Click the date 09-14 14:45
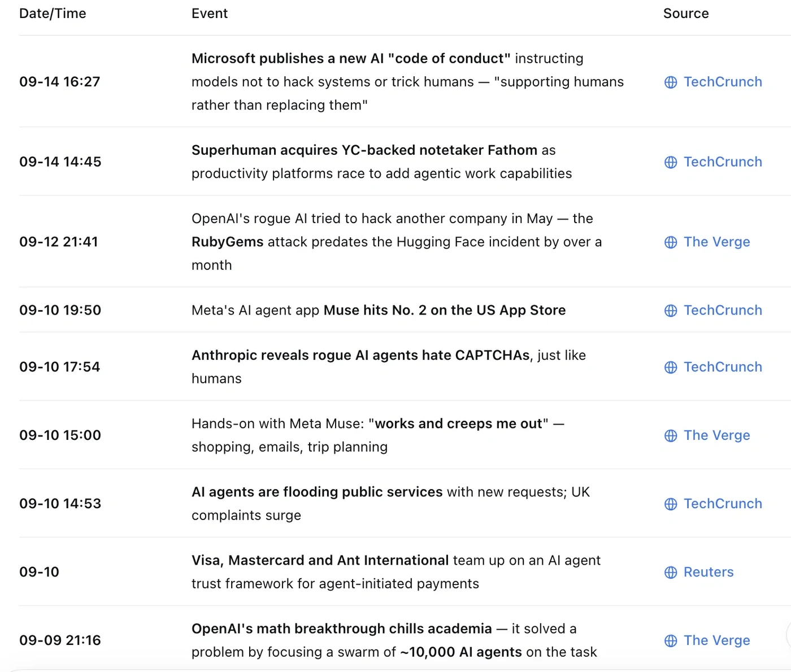The height and width of the screenshot is (672, 791). [60, 162]
